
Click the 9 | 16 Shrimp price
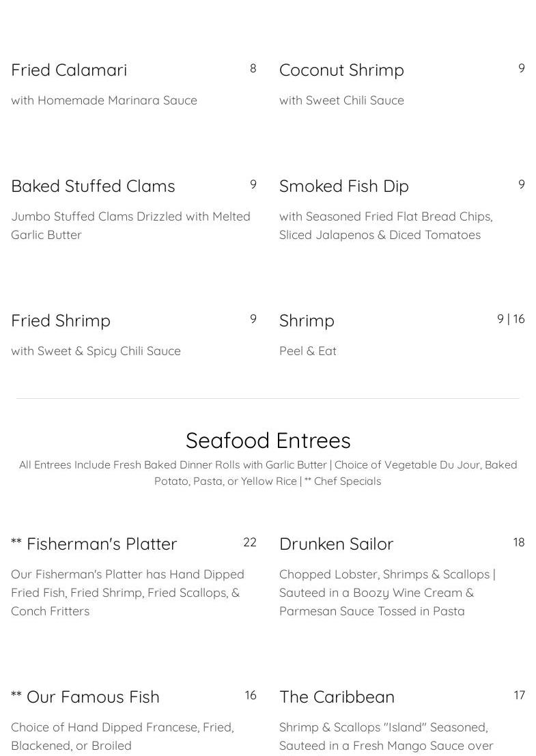(511, 319)
